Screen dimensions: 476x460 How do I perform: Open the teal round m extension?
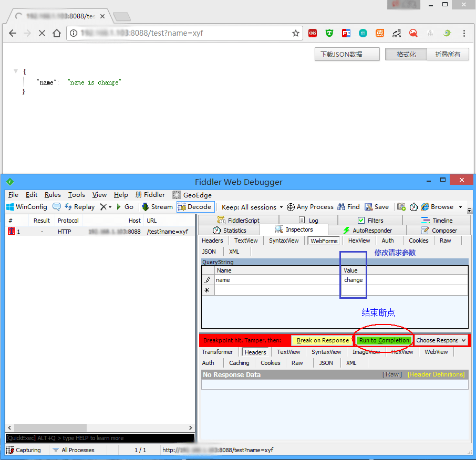coord(363,33)
